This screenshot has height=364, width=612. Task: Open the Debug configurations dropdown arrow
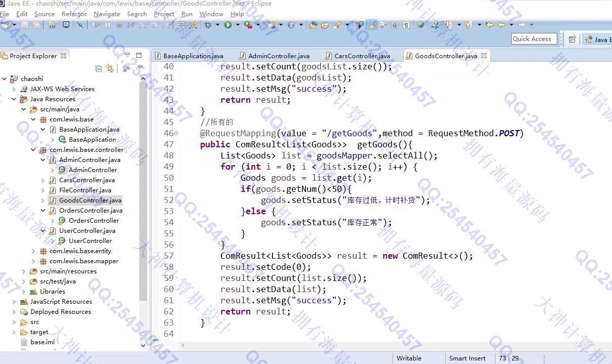point(217,25)
